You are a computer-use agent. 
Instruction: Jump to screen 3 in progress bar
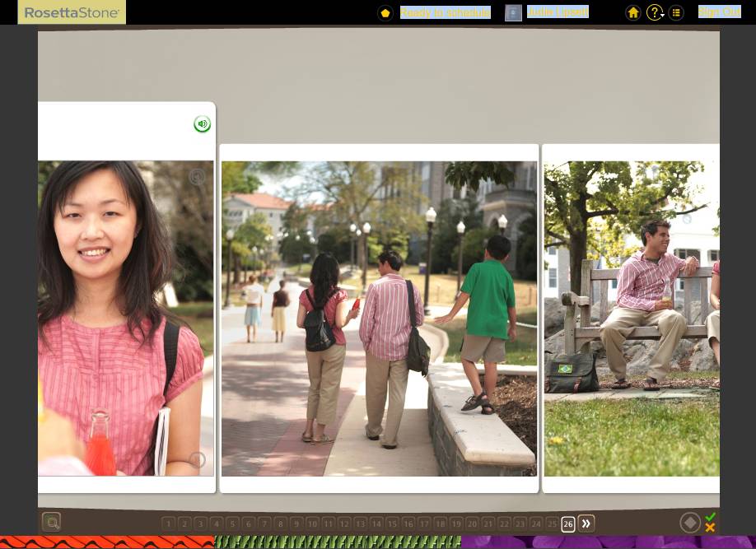coord(200,523)
